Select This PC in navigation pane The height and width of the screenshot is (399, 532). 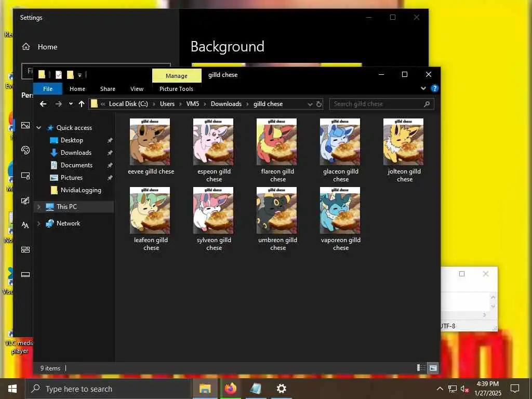(66, 207)
